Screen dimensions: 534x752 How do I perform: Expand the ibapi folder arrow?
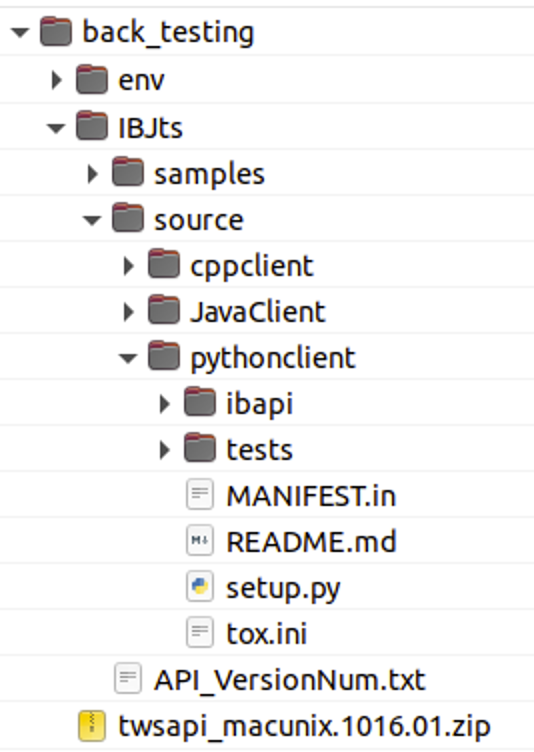(x=164, y=404)
